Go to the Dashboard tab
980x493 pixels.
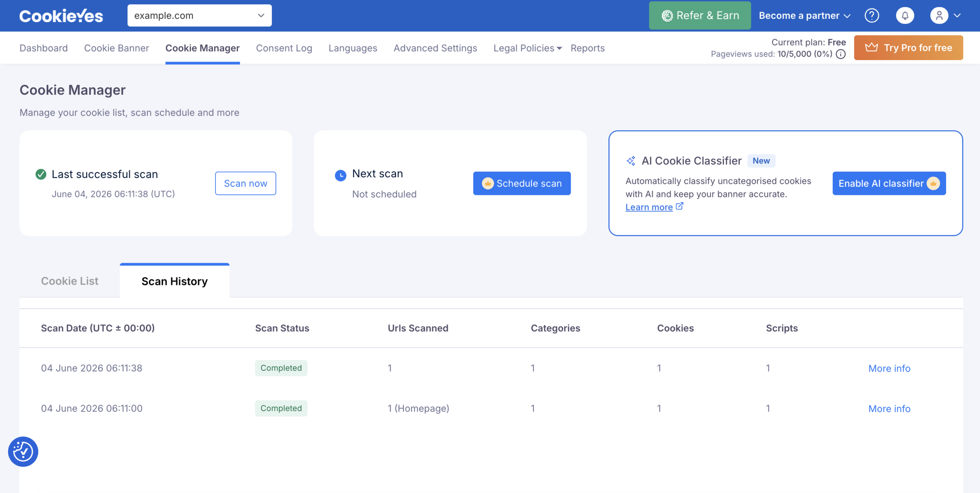point(44,48)
